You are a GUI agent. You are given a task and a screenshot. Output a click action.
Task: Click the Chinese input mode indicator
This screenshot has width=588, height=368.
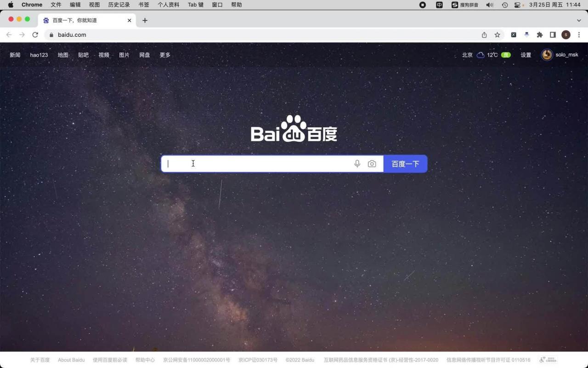click(439, 5)
